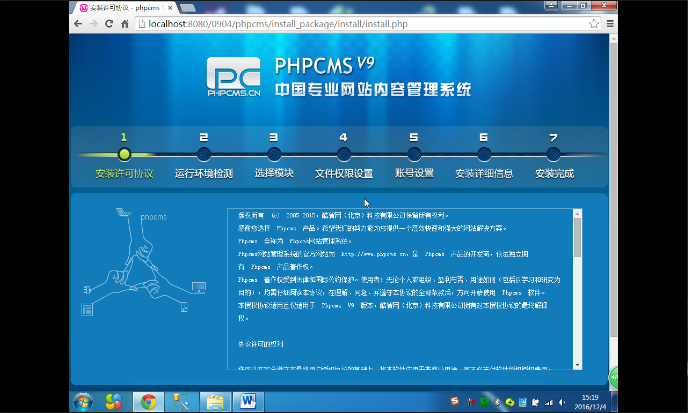The width and height of the screenshot is (688, 413).
Task: Open the Chrome hamburger menu
Action: coord(610,24)
